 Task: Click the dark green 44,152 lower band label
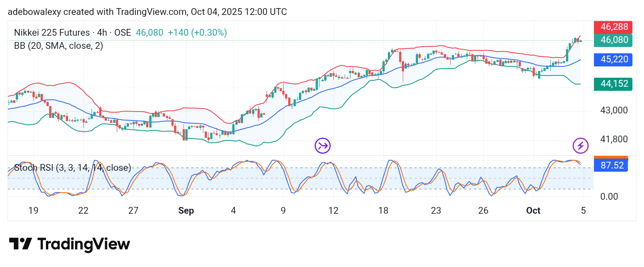pyautogui.click(x=611, y=84)
